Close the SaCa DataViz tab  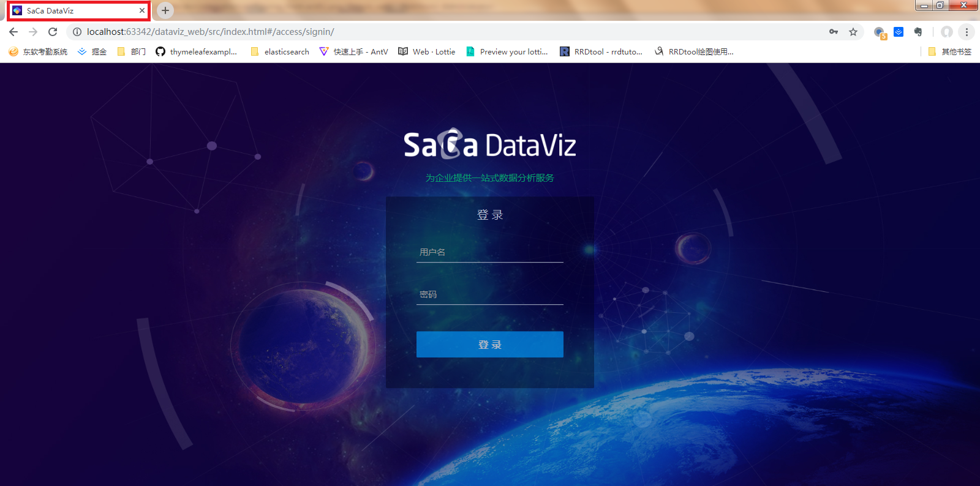tap(142, 10)
